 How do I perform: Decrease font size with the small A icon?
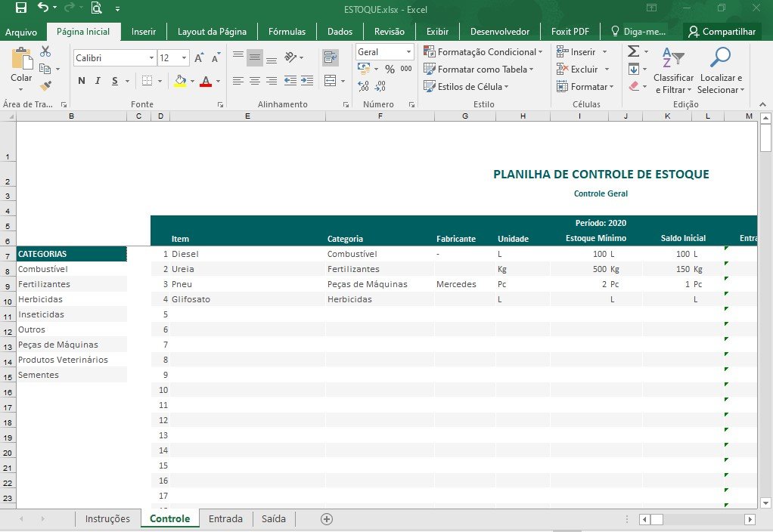216,58
